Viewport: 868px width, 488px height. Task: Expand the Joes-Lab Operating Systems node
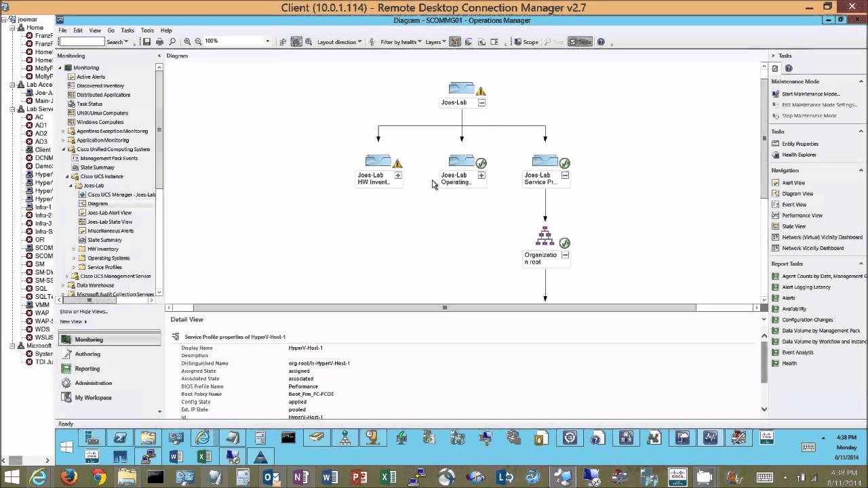click(481, 176)
